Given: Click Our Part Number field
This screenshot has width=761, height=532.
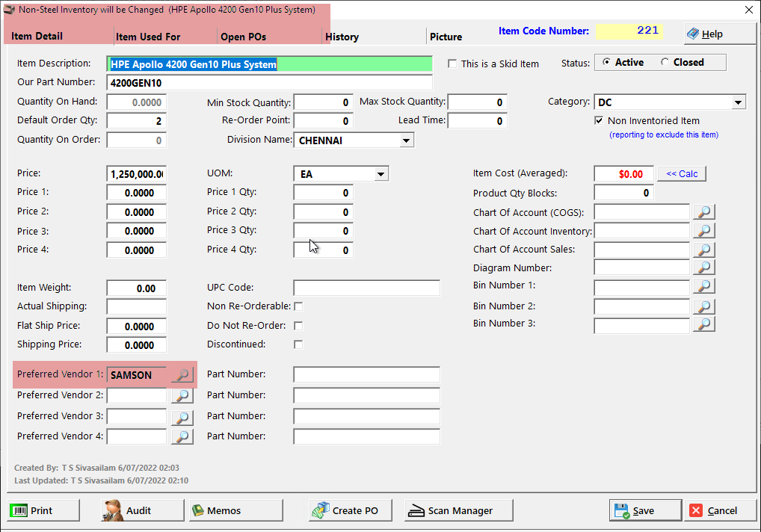Looking at the screenshot, I should (x=269, y=83).
